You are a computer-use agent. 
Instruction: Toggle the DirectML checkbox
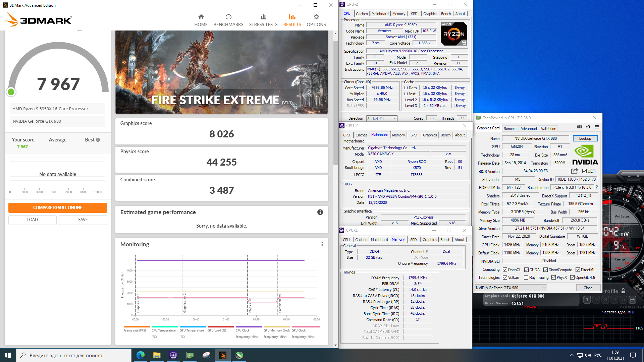coord(578,269)
